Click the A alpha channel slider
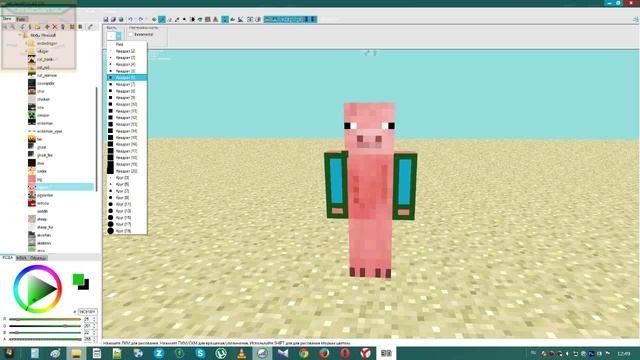Screen dimensions: 640x360 [x=45, y=339]
